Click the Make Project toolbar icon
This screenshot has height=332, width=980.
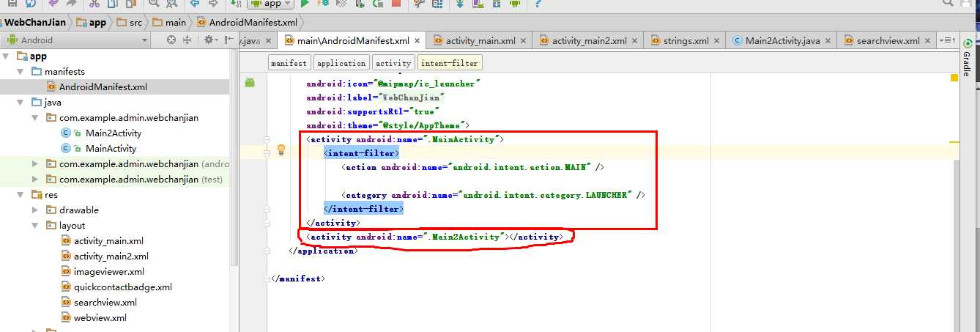(236, 4)
